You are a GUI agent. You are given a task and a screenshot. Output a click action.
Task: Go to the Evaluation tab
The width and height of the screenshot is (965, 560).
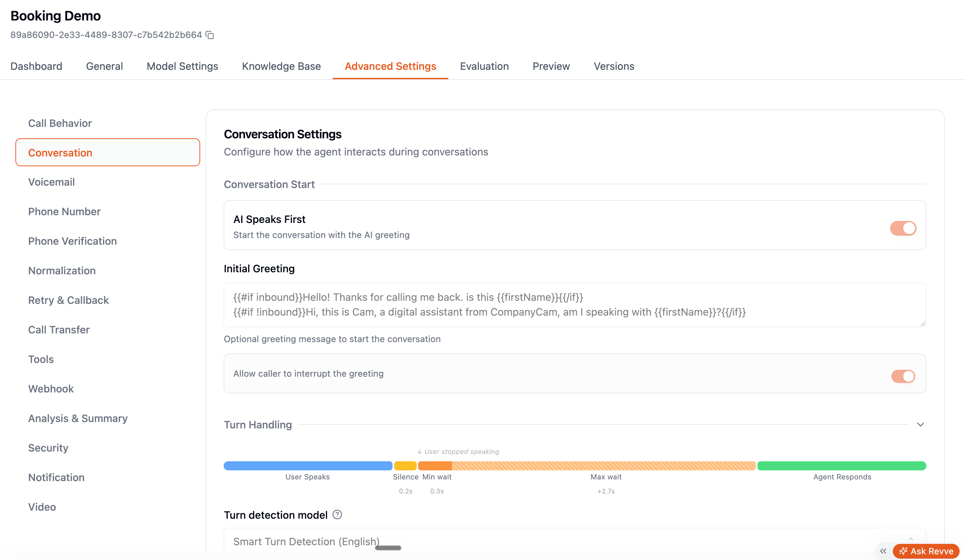coord(485,66)
